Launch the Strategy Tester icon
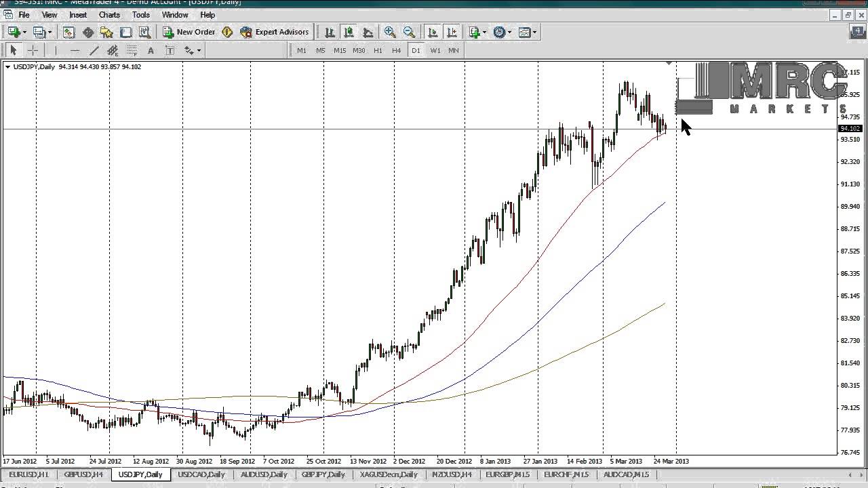 click(x=144, y=32)
